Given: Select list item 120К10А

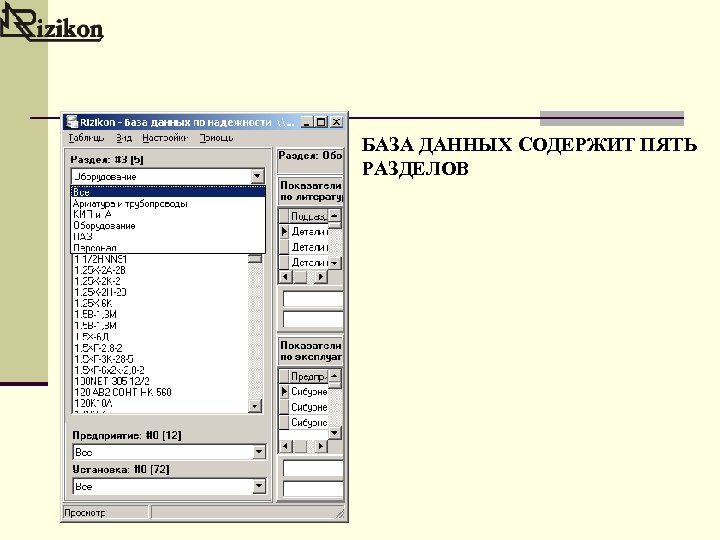Looking at the screenshot, I should point(93,403).
